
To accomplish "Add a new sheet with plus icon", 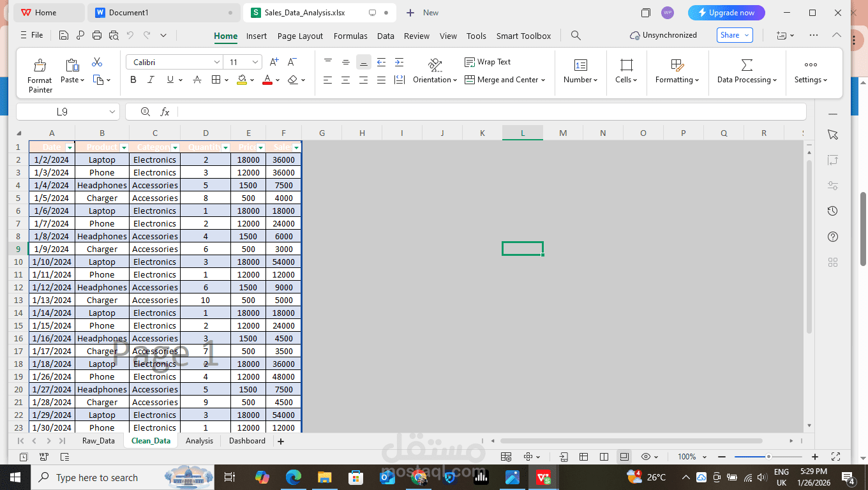I will (x=281, y=441).
